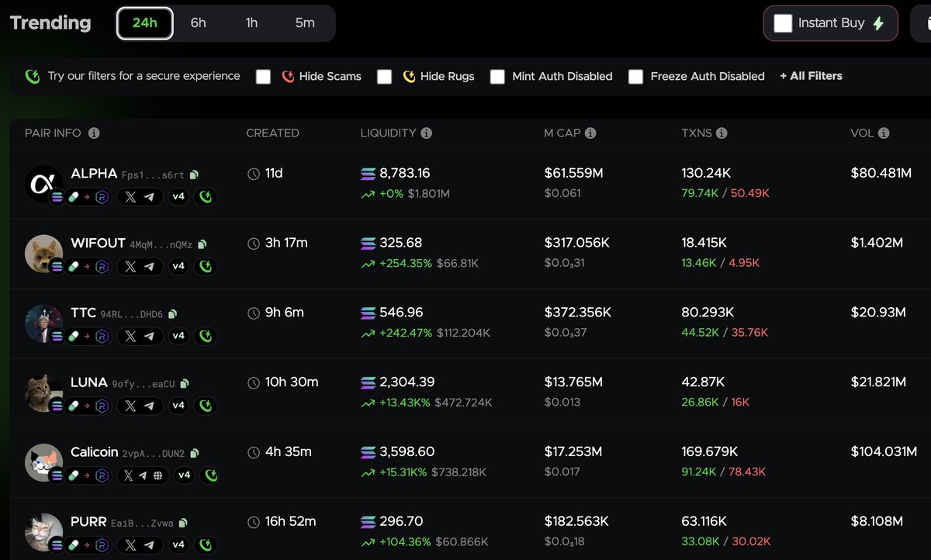The image size is (931, 560).
Task: Copy the TTC token address
Action: coord(173,314)
